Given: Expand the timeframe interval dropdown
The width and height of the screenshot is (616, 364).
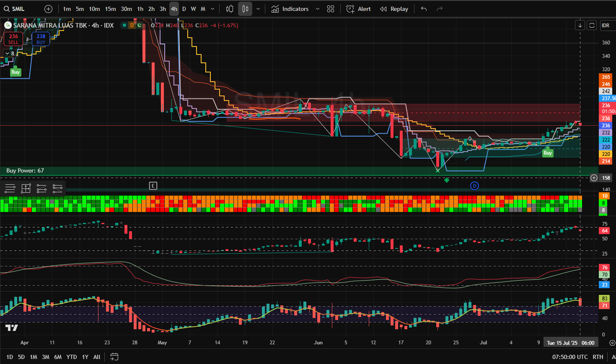Looking at the screenshot, I should pyautogui.click(x=212, y=9).
